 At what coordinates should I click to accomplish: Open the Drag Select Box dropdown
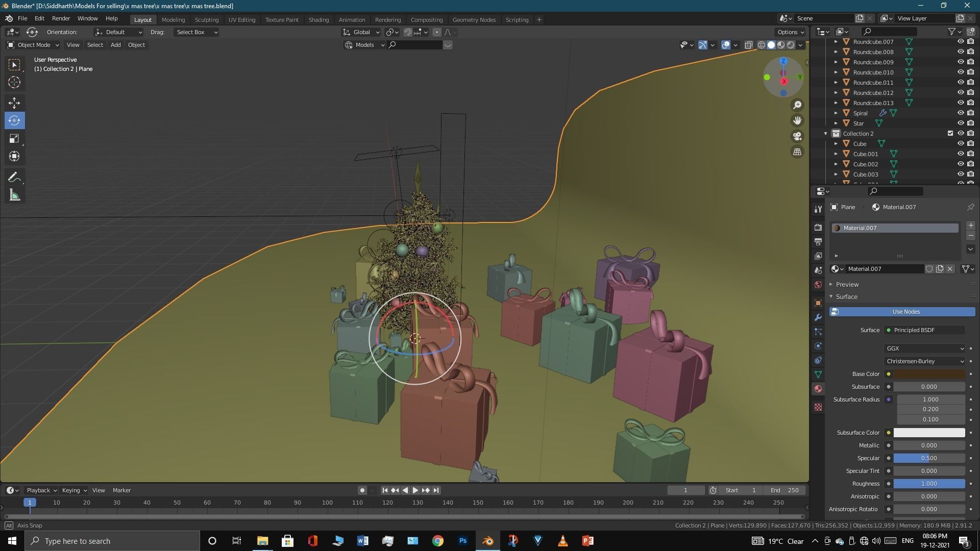(x=196, y=32)
